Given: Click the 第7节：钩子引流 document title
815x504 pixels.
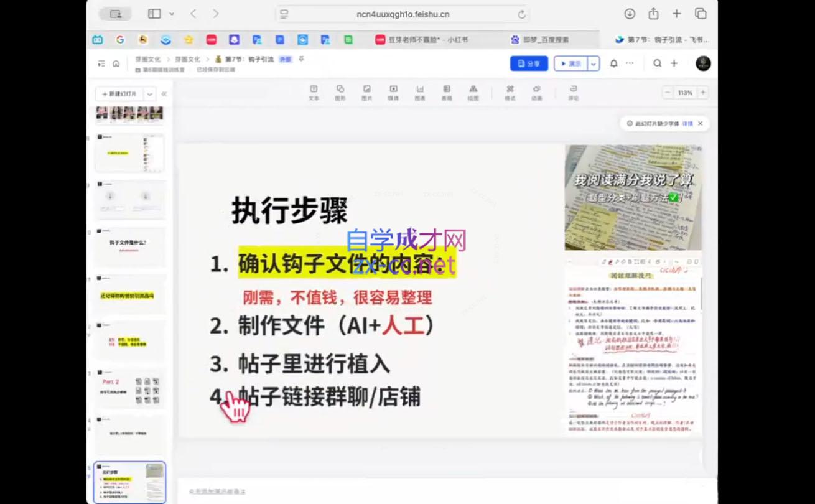Looking at the screenshot, I should (249, 59).
